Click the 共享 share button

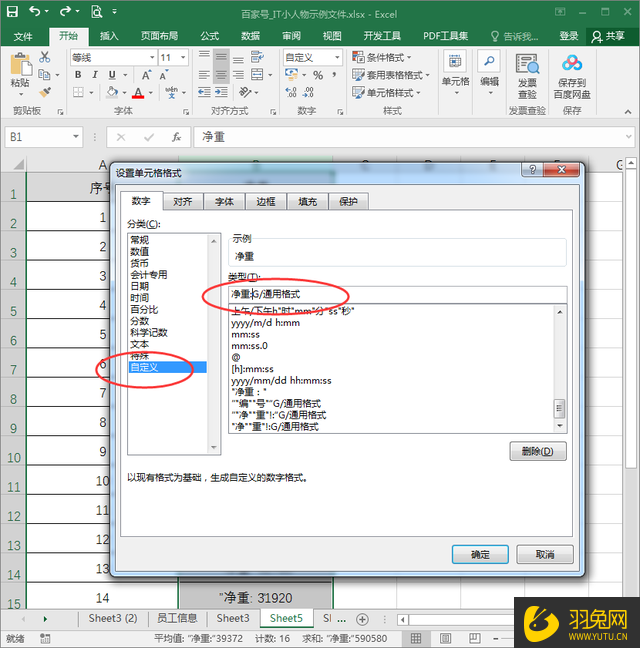tap(608, 36)
